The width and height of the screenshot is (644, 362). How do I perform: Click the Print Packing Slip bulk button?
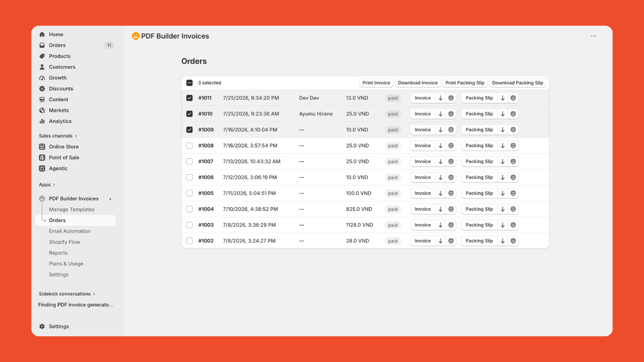(465, 83)
